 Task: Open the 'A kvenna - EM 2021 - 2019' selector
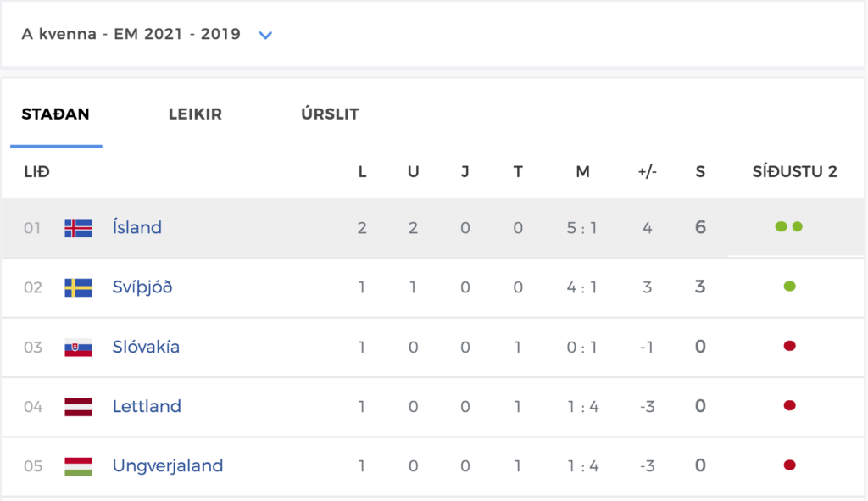coord(147,34)
